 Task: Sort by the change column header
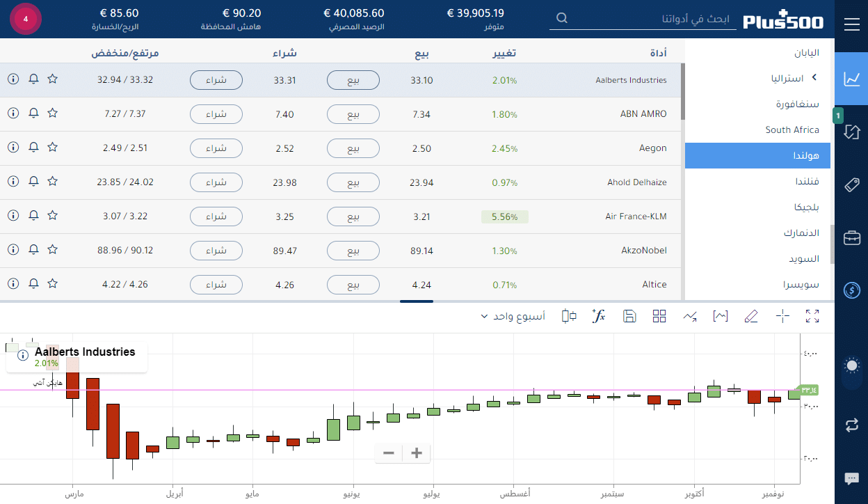point(505,53)
